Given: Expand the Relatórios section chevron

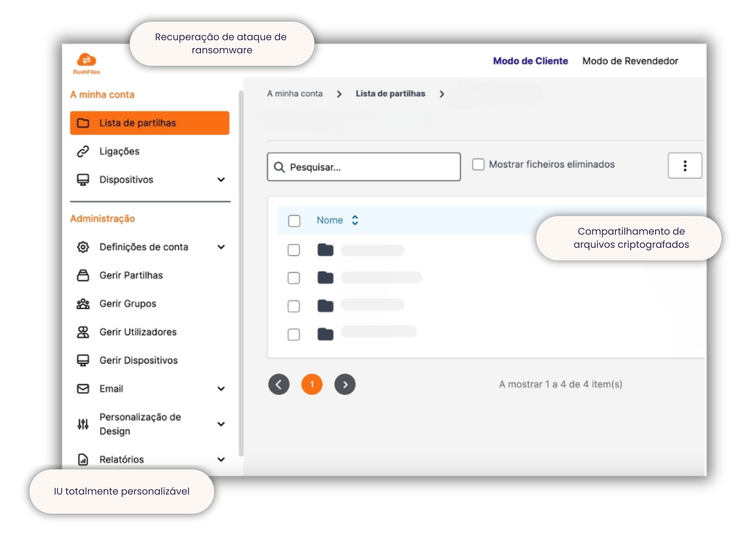Looking at the screenshot, I should [221, 460].
